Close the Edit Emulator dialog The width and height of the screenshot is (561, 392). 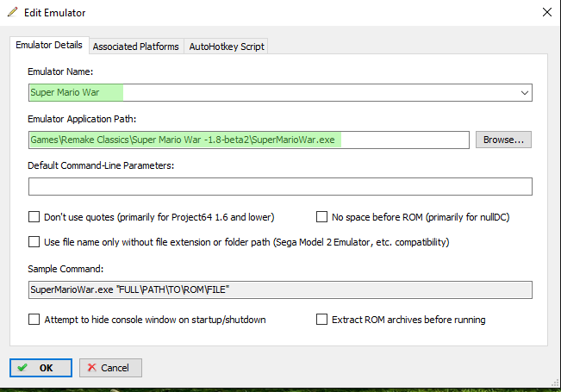tap(546, 12)
